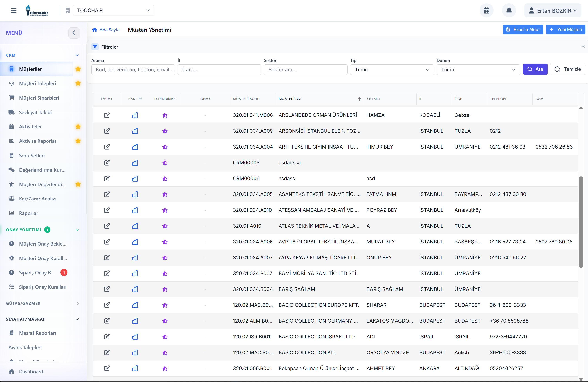Toggle favorite star on Müşteriler menu
This screenshot has height=382, width=588.
(78, 69)
